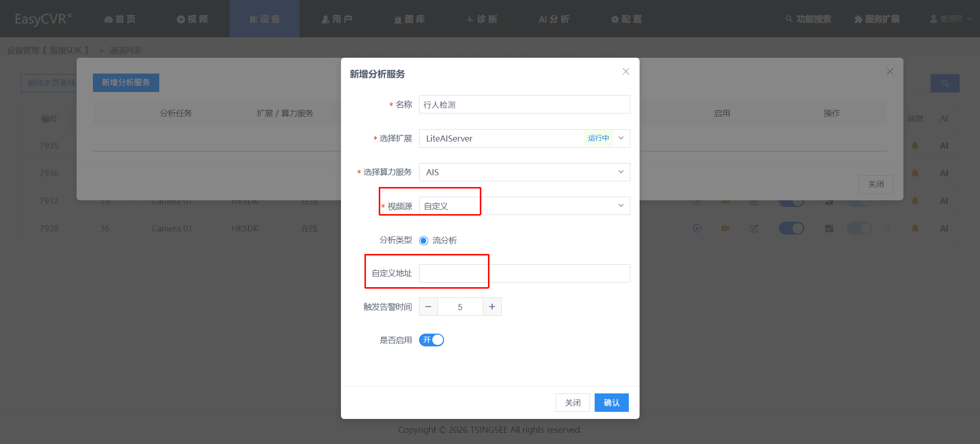
Task: Open the 视频 navigation tab
Action: [192, 19]
